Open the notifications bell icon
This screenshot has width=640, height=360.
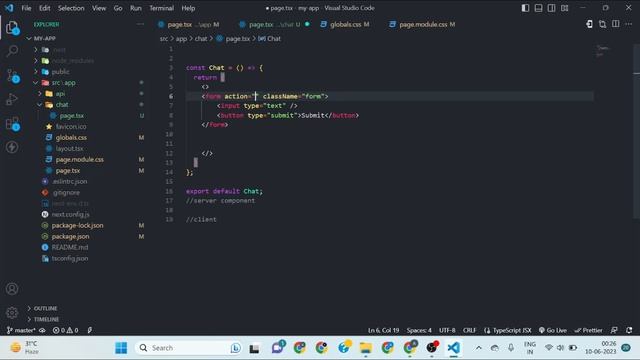629,330
